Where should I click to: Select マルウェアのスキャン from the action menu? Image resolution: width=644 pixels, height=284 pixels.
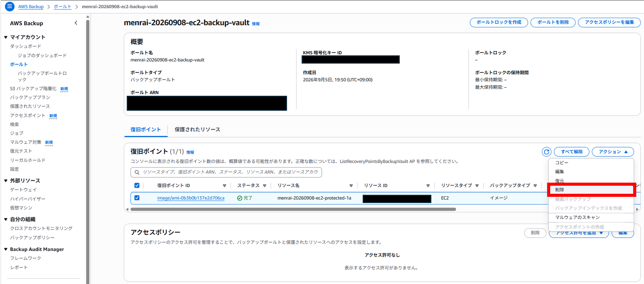[591, 218]
